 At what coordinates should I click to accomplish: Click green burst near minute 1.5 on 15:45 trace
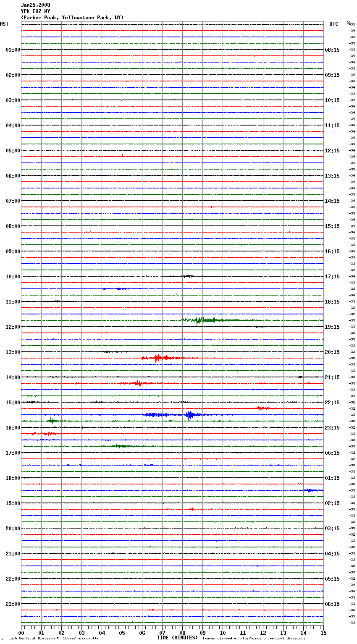52,421
